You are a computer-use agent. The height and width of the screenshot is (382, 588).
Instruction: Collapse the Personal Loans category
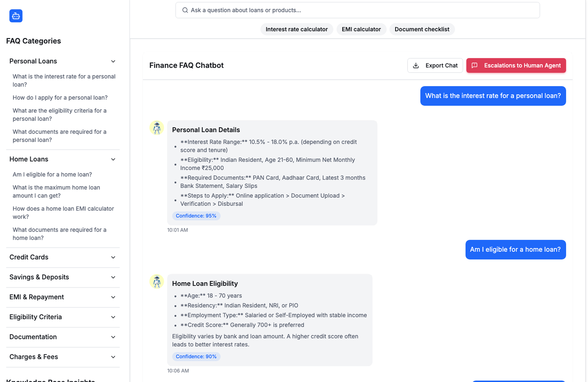coord(113,61)
